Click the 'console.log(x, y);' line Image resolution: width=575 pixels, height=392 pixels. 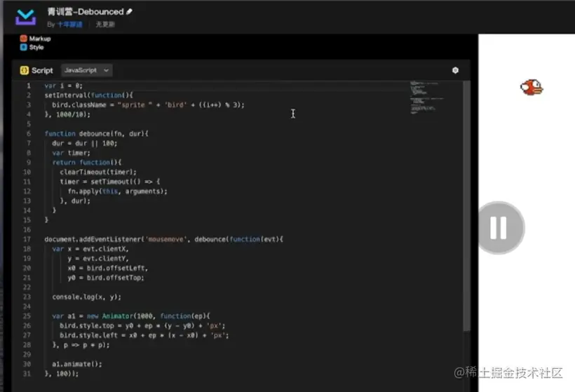pyautogui.click(x=86, y=297)
